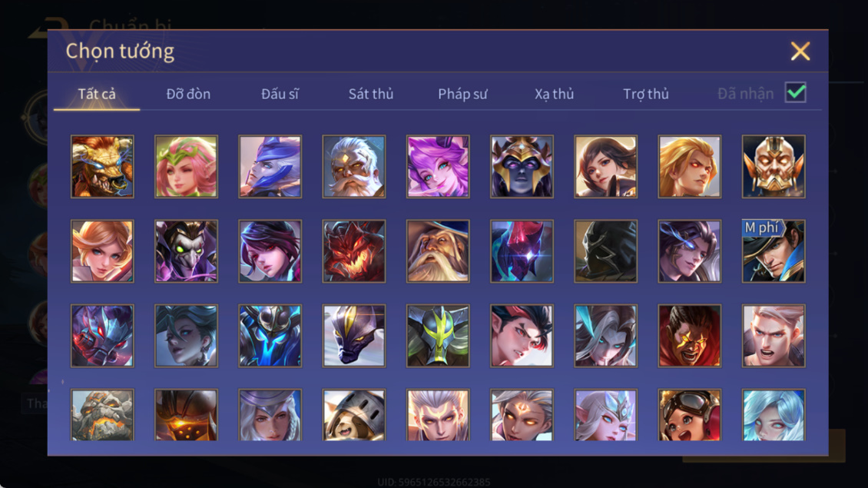Open the Trợ thủ tab
868x488 pixels.
[646, 94]
